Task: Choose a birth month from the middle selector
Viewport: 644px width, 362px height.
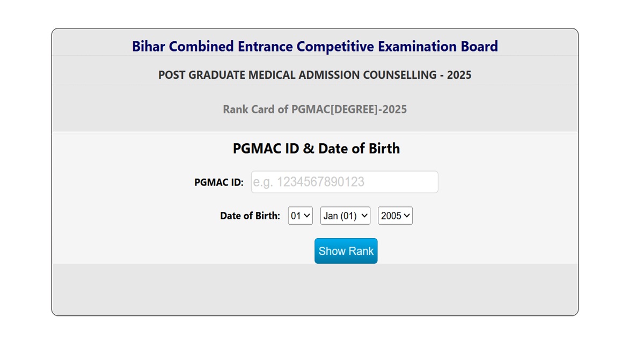Action: pyautogui.click(x=345, y=216)
